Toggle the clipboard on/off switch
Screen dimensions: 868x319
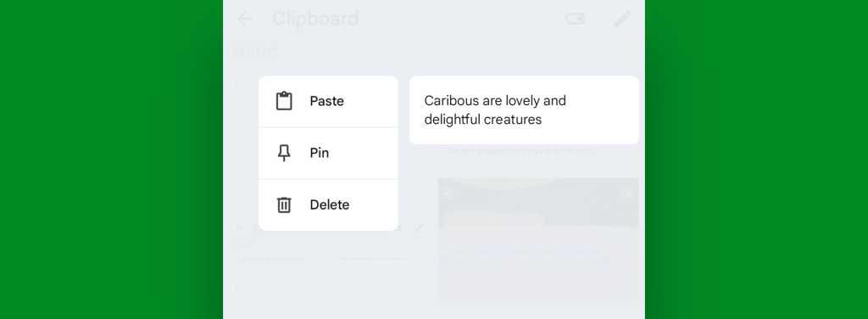576,20
